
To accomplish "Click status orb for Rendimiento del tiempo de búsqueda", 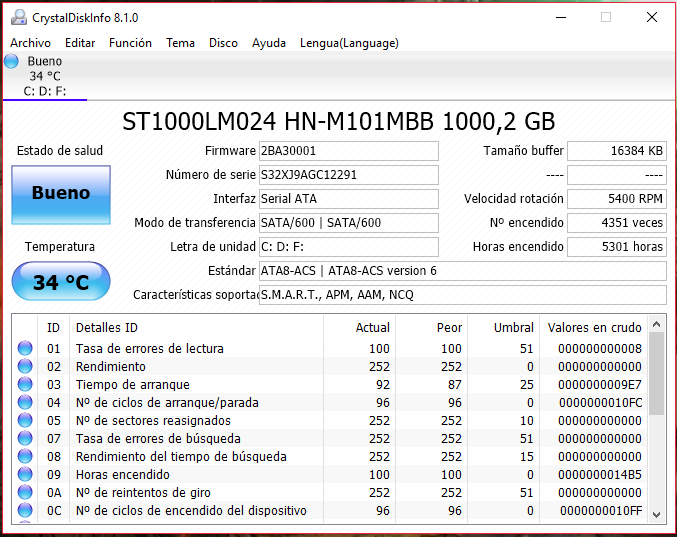I will [x=25, y=456].
